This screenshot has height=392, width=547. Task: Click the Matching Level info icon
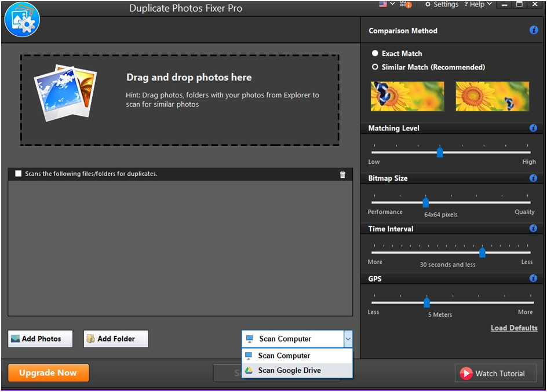click(x=533, y=128)
